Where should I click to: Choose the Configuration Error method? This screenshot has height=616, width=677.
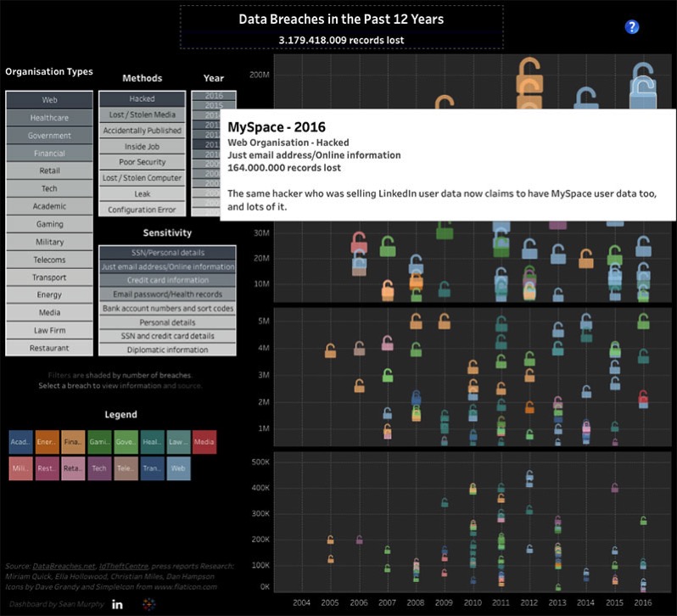pyautogui.click(x=142, y=210)
